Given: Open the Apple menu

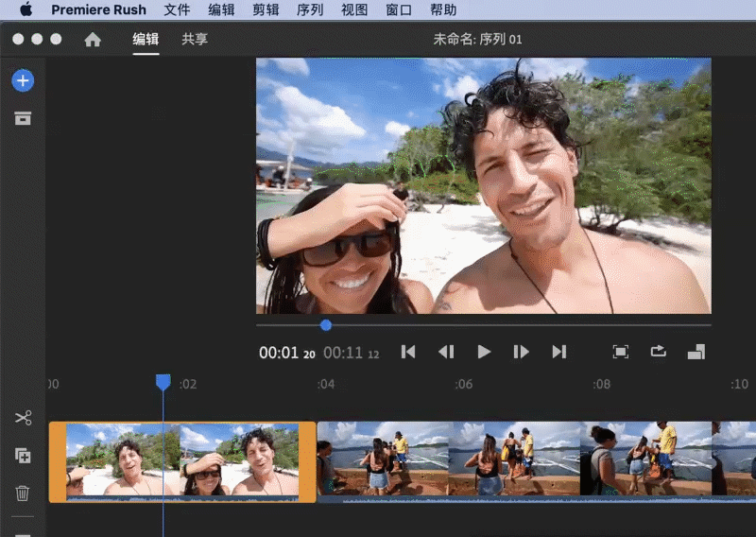Looking at the screenshot, I should point(26,9).
